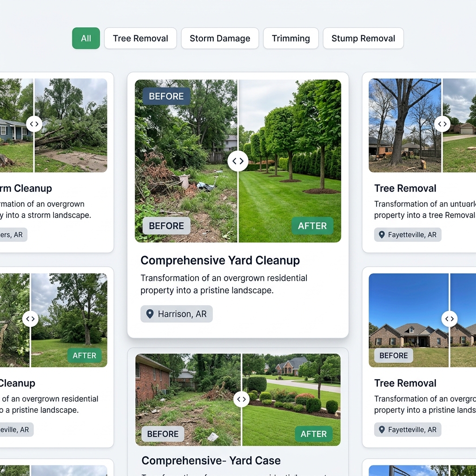Show Stump Removal projects
This screenshot has height=476, width=476.
[x=363, y=38]
